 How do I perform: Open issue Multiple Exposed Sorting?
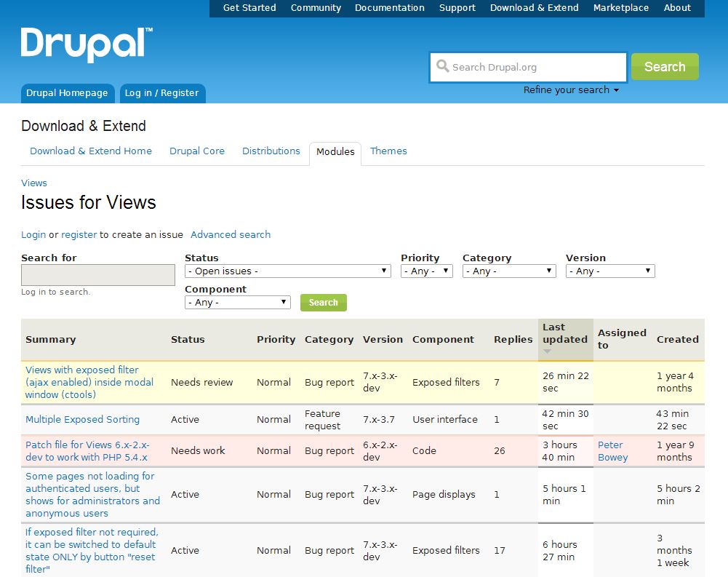[82, 420]
